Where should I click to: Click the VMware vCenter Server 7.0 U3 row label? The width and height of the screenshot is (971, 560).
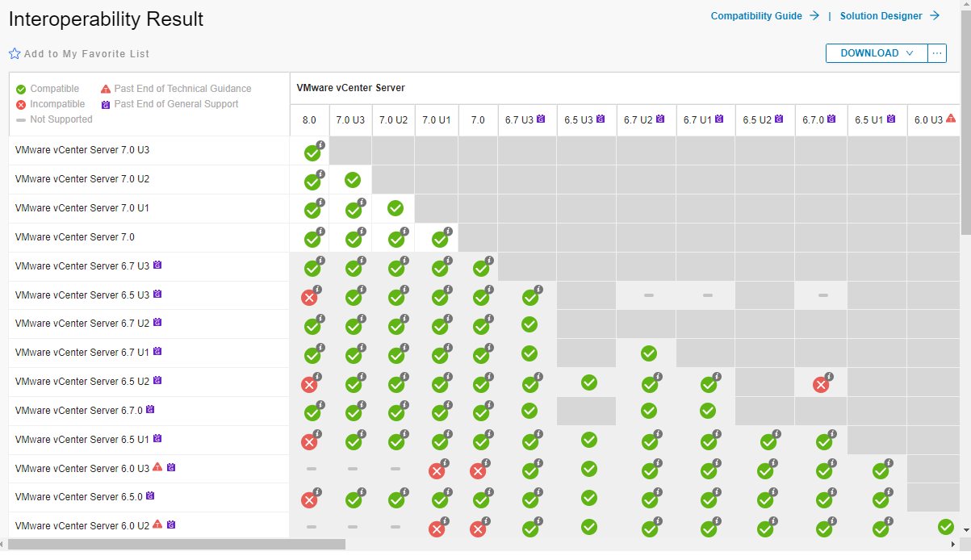[82, 150]
